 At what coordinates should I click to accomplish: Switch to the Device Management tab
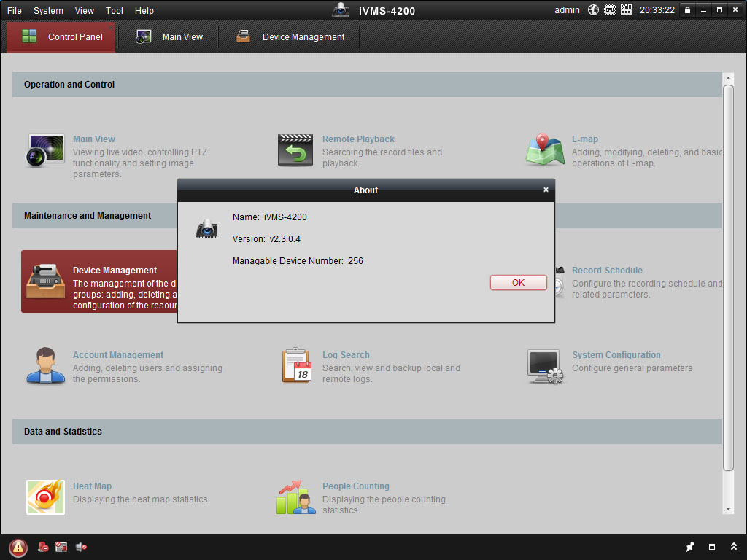290,36
